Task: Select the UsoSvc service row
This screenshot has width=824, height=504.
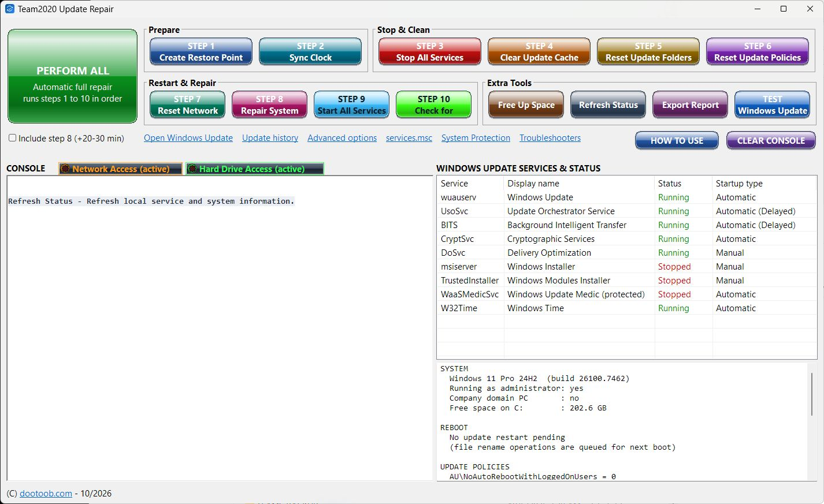Action: pos(627,211)
